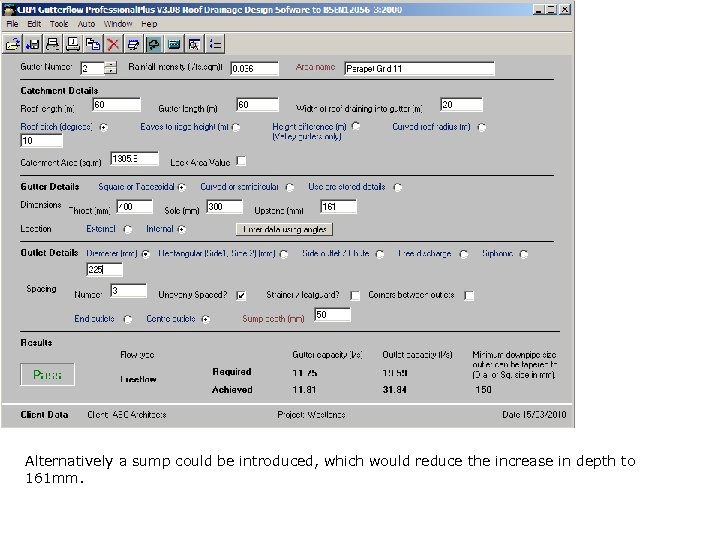Click the teal gutter section toolbar icon
The height and width of the screenshot is (540, 720).
click(x=174, y=44)
